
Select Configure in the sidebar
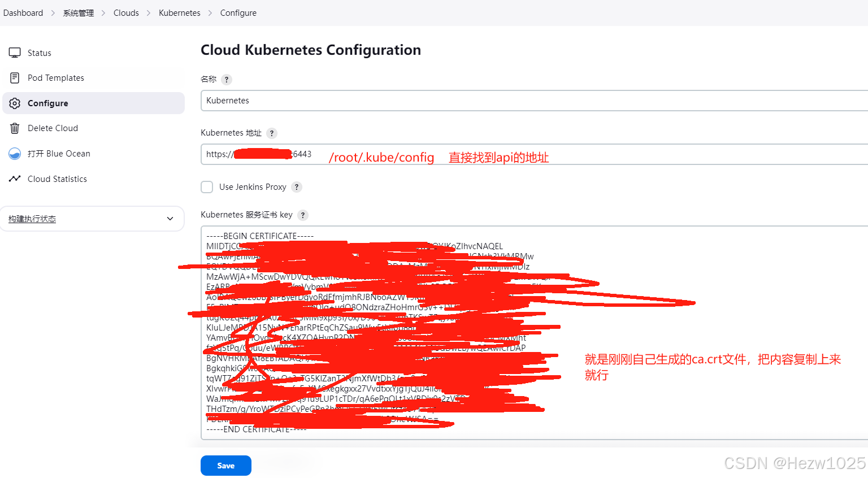point(93,103)
